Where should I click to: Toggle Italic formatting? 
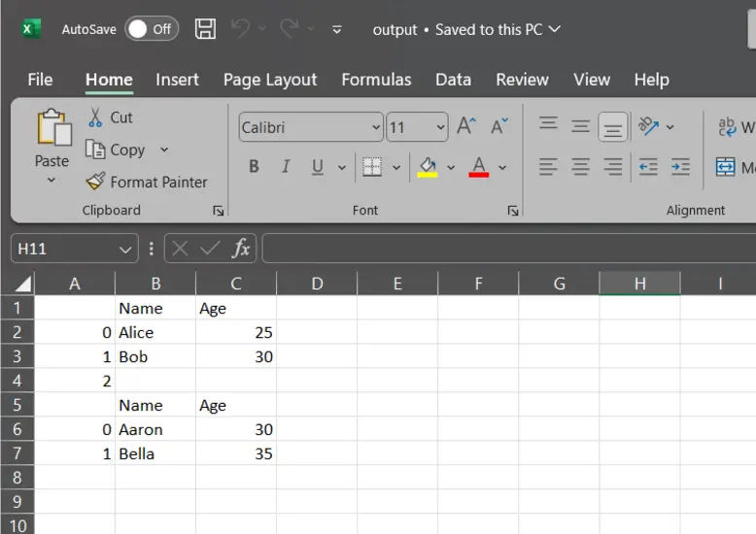point(286,167)
